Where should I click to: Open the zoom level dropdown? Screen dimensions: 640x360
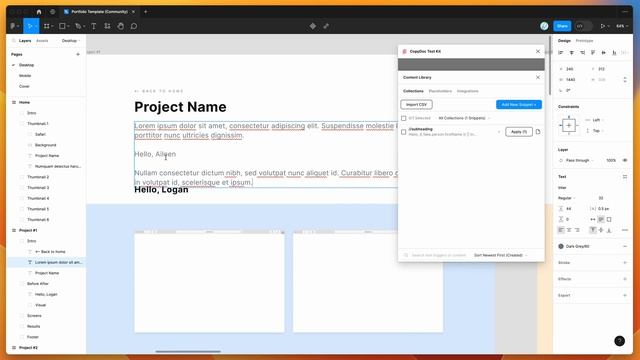pos(622,26)
